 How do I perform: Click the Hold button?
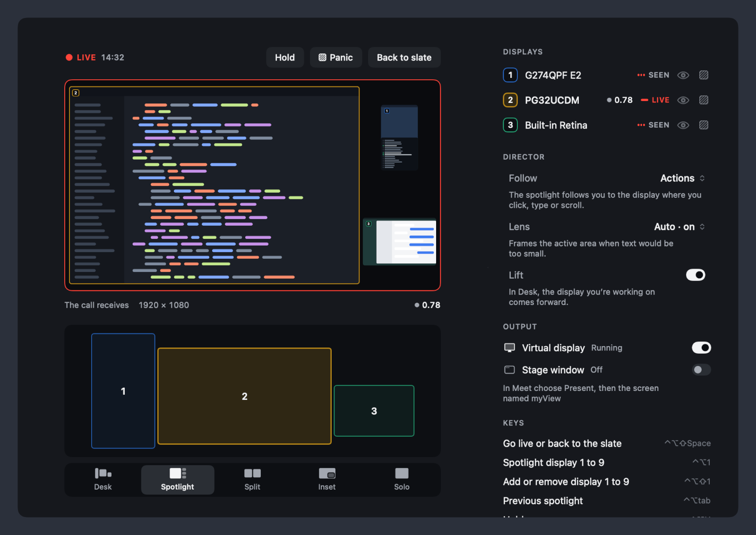point(285,58)
